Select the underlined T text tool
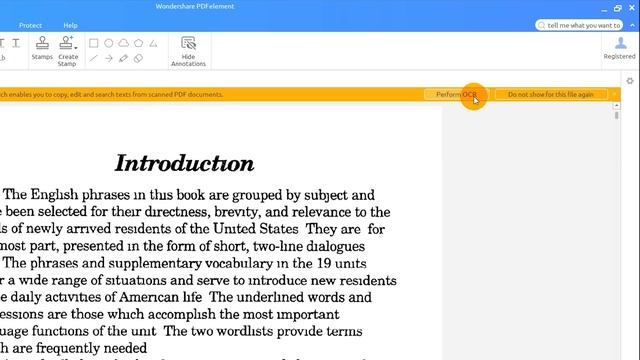 tap(16, 43)
